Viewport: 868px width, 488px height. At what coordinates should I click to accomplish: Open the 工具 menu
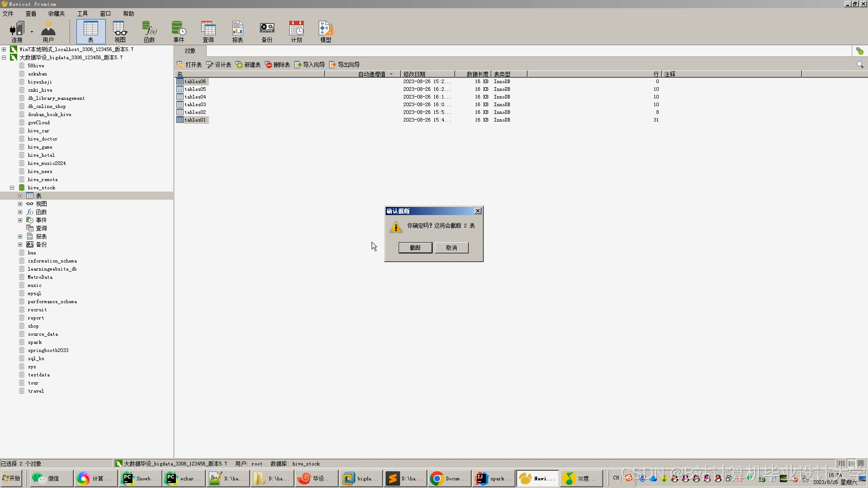point(82,14)
